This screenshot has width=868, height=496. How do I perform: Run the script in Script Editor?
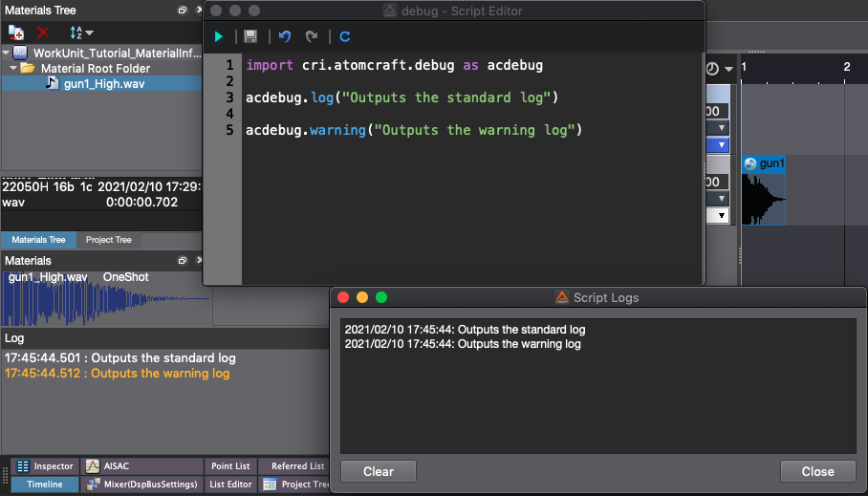(219, 36)
